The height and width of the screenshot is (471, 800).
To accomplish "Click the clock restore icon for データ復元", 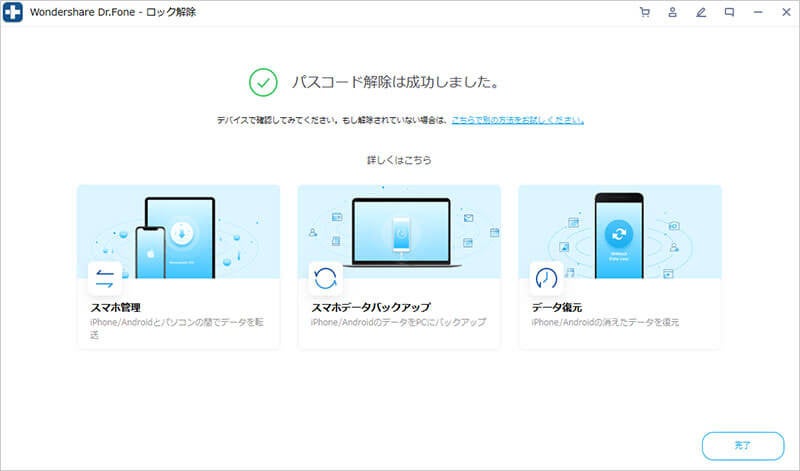I will pyautogui.click(x=546, y=279).
